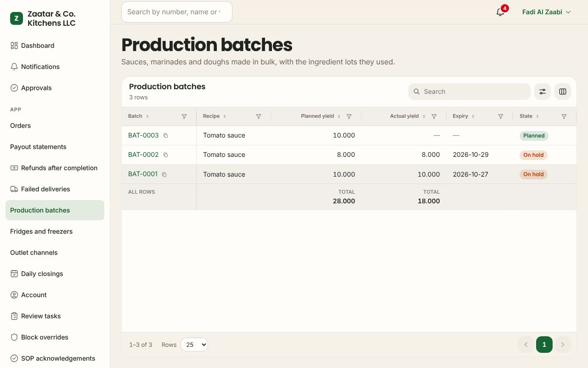Copy the batch number BAT-0001
This screenshot has width=588, height=368.
(164, 174)
